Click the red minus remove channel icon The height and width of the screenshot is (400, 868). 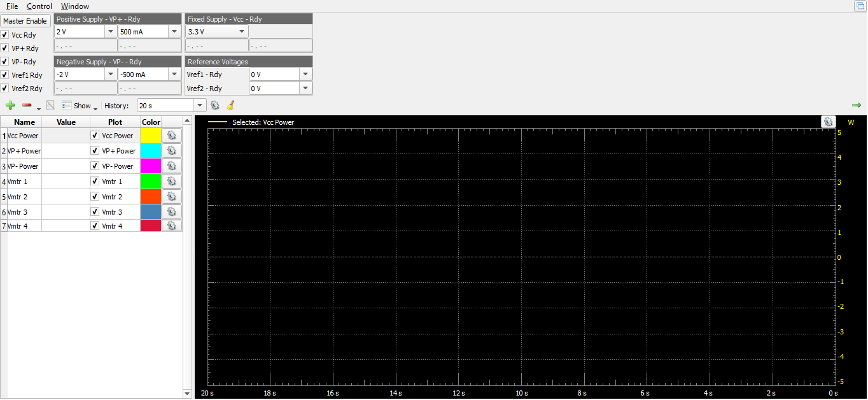(x=27, y=106)
